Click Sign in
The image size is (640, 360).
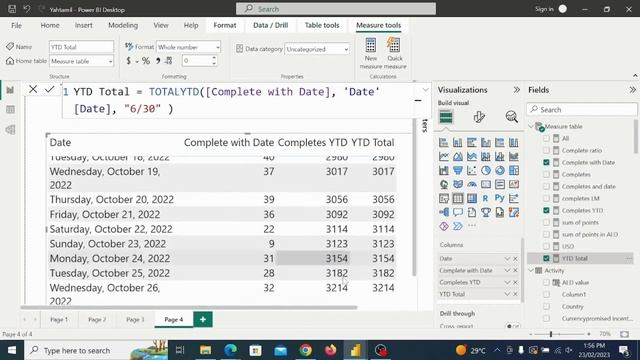(x=544, y=9)
